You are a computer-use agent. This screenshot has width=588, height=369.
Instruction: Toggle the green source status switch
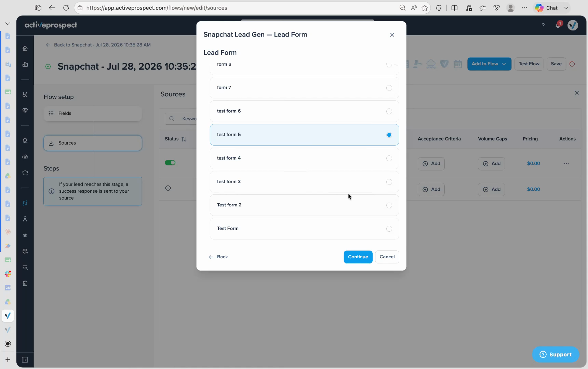point(170,163)
